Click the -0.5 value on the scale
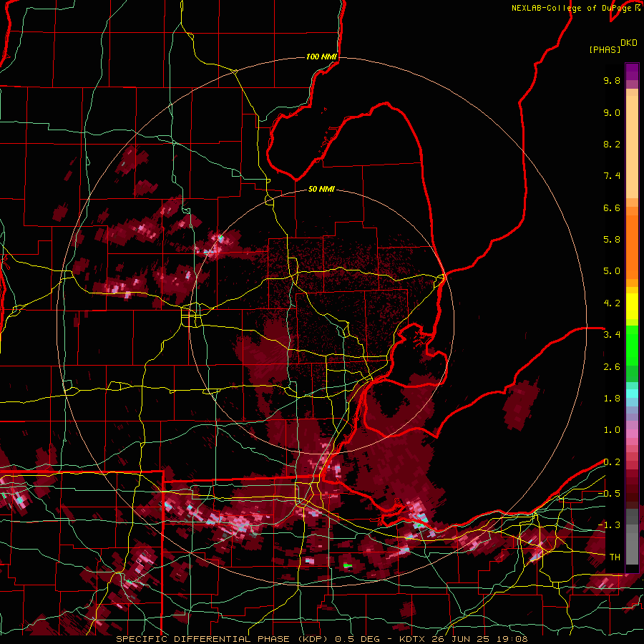Viewport: 644px width, 644px height. click(x=609, y=494)
